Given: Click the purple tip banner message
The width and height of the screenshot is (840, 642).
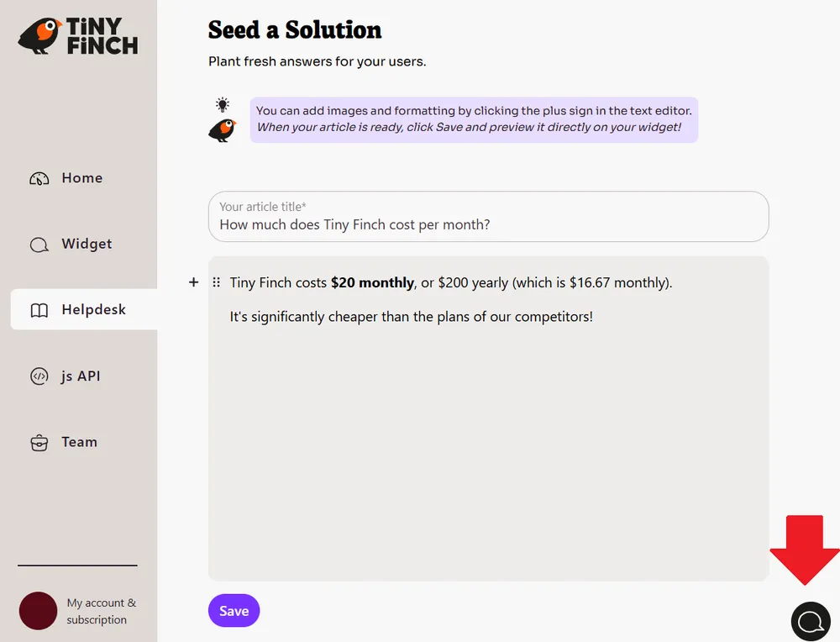Looking at the screenshot, I should pos(473,118).
